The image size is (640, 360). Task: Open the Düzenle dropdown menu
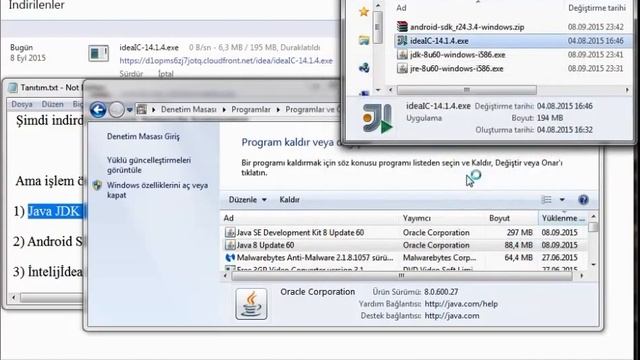(x=247, y=200)
